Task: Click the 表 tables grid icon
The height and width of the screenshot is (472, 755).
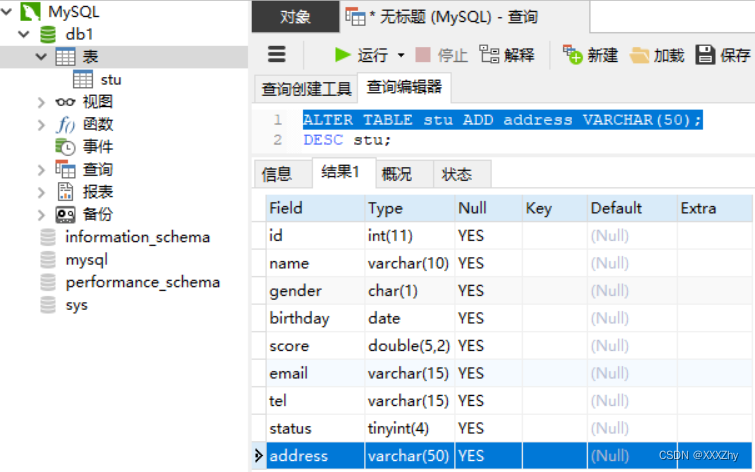Action: click(x=65, y=57)
